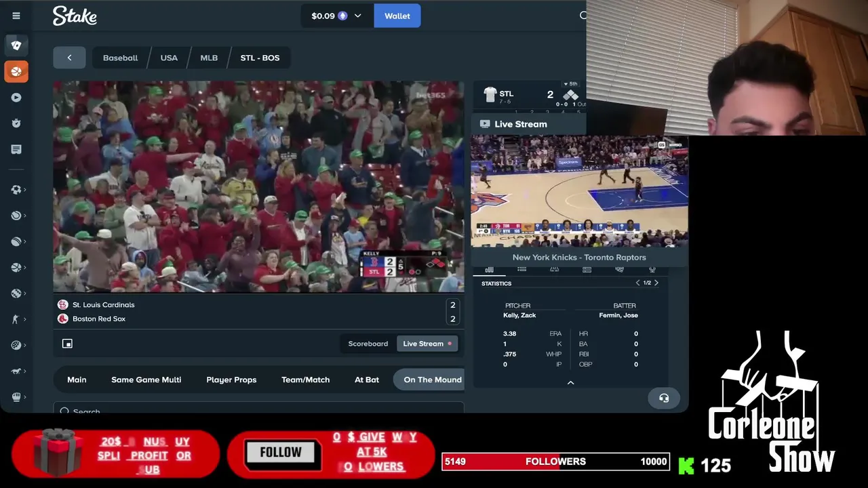This screenshot has width=868, height=488.
Task: Click the ERA value '3.38'
Action: pos(509,333)
